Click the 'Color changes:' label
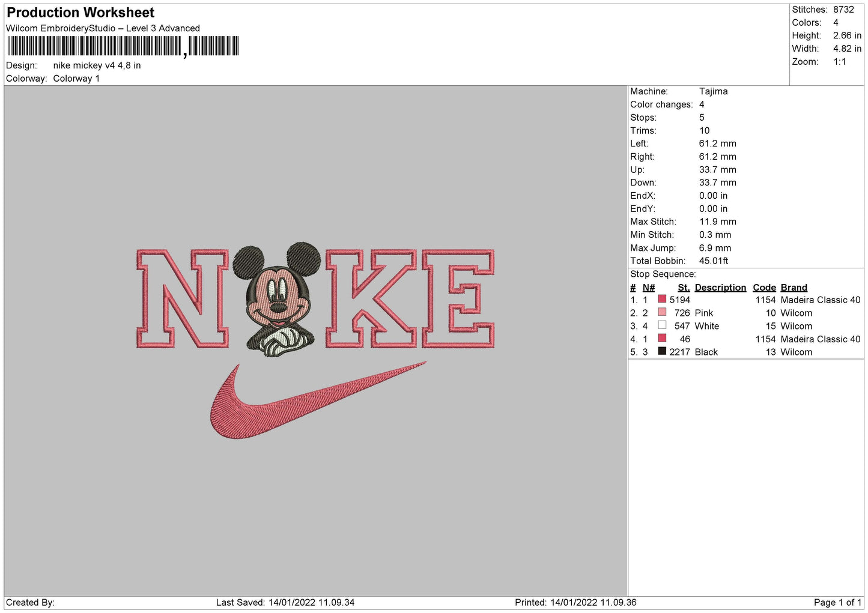 (661, 104)
